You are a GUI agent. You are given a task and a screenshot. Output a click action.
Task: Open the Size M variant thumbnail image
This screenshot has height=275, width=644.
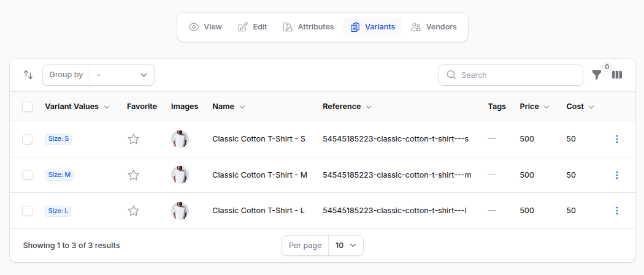click(180, 175)
